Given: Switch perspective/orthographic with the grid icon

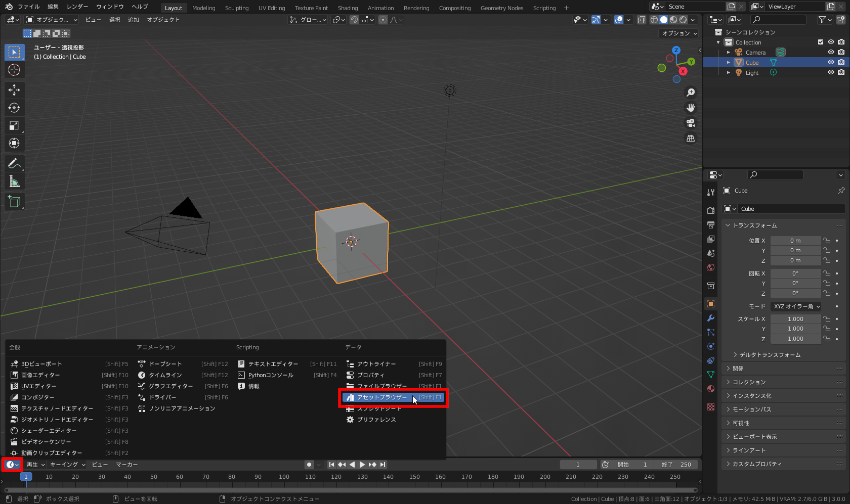Looking at the screenshot, I should tap(691, 138).
